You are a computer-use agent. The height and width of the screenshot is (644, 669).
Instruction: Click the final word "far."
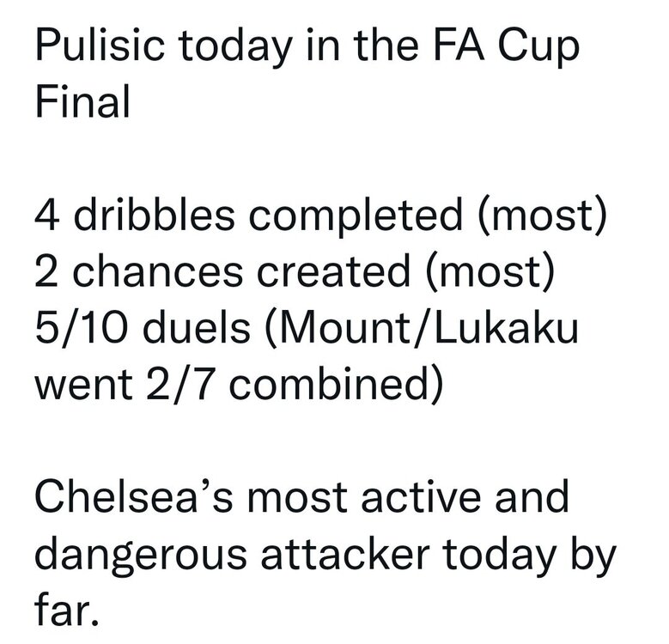(66, 610)
